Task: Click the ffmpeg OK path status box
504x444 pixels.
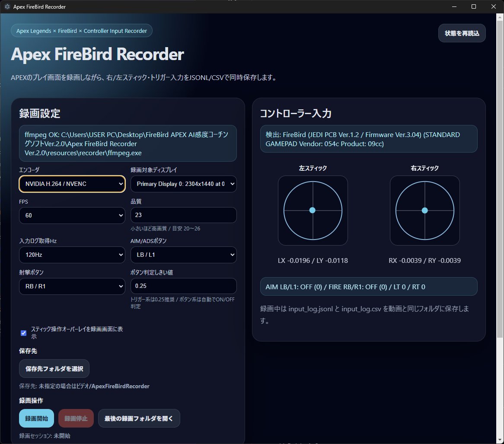Action: (128, 144)
